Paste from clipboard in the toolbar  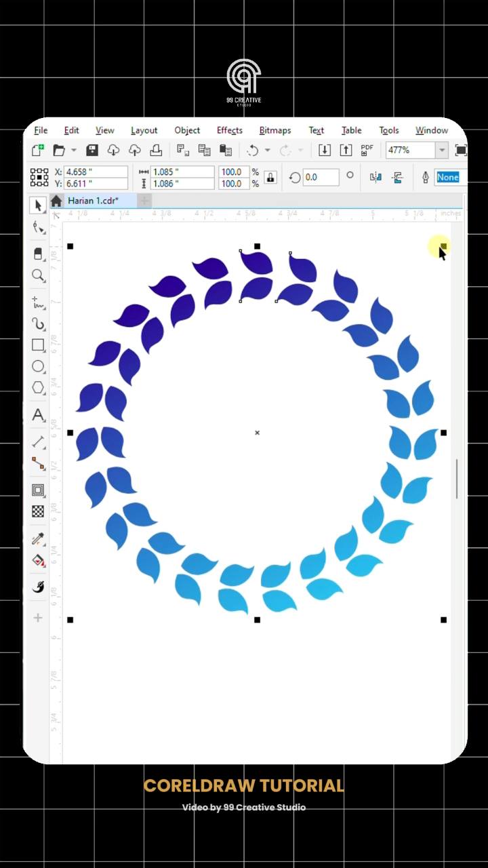pos(226,150)
